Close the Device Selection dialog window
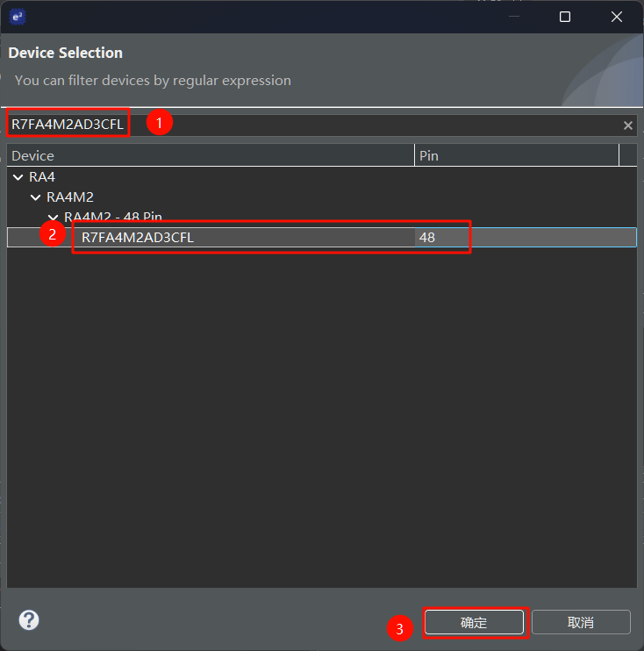 [617, 17]
